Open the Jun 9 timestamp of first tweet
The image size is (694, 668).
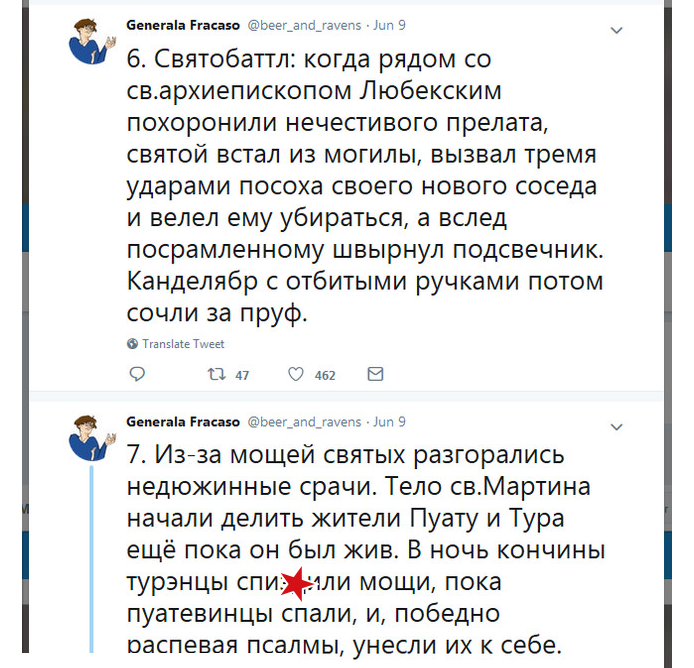tap(388, 22)
